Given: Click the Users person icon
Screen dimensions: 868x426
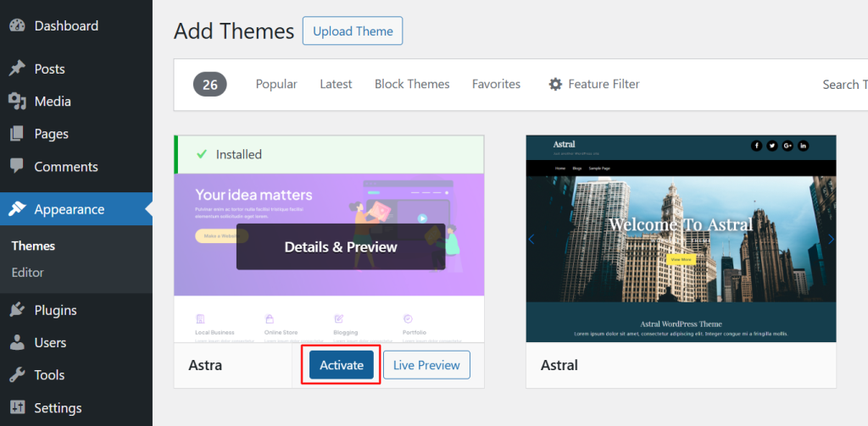Looking at the screenshot, I should [x=17, y=343].
